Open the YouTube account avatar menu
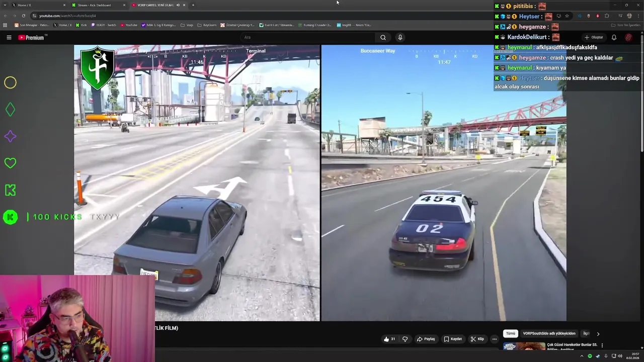Image resolution: width=644 pixels, height=362 pixels. [x=628, y=37]
